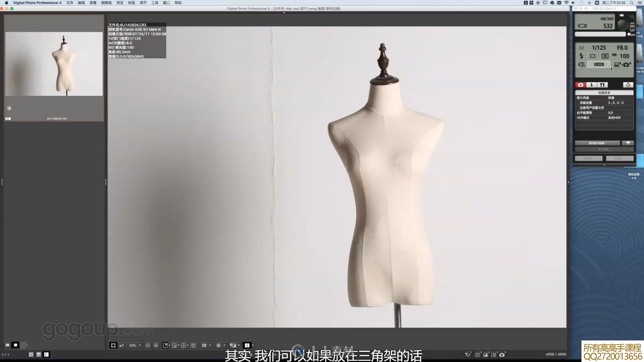Open the 编辑 menu
Screen dimensions: 644x362
[x=82, y=3]
